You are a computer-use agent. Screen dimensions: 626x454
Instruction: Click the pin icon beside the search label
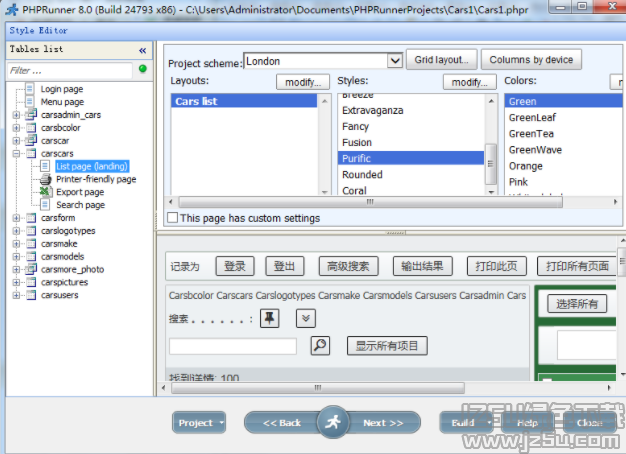(x=270, y=318)
